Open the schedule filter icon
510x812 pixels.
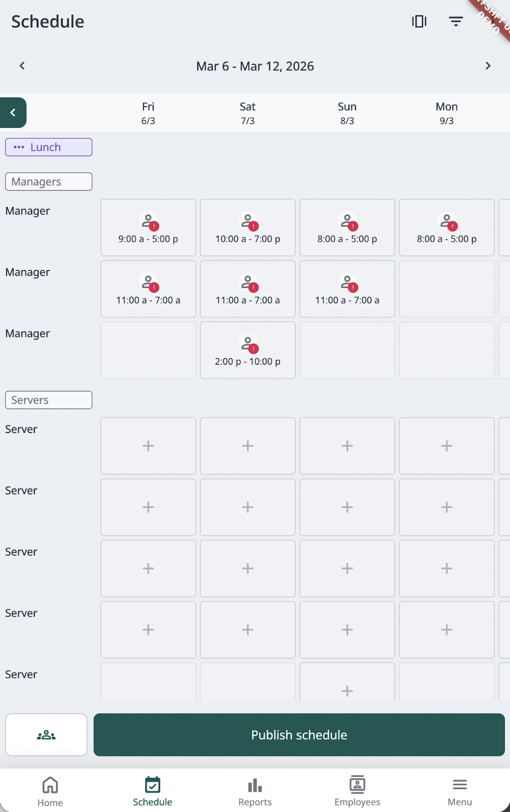(x=455, y=21)
